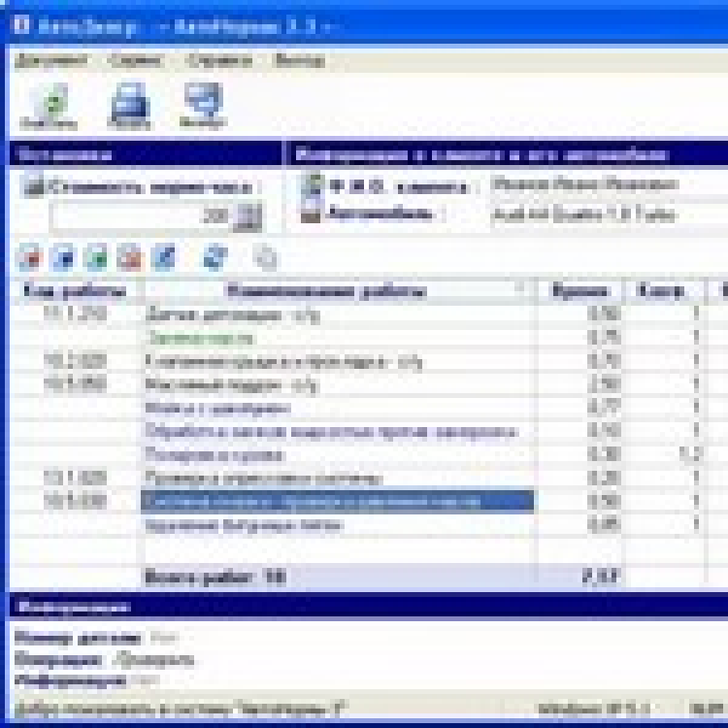Click the Export monitor icon in toolbar
Image resolution: width=728 pixels, height=728 pixels.
point(203,105)
